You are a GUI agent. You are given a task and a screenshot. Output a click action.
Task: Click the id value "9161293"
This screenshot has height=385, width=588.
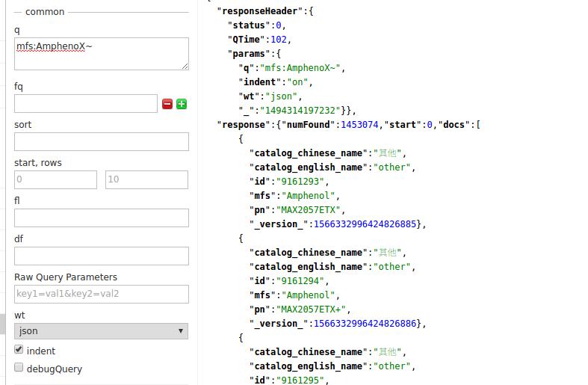300,182
